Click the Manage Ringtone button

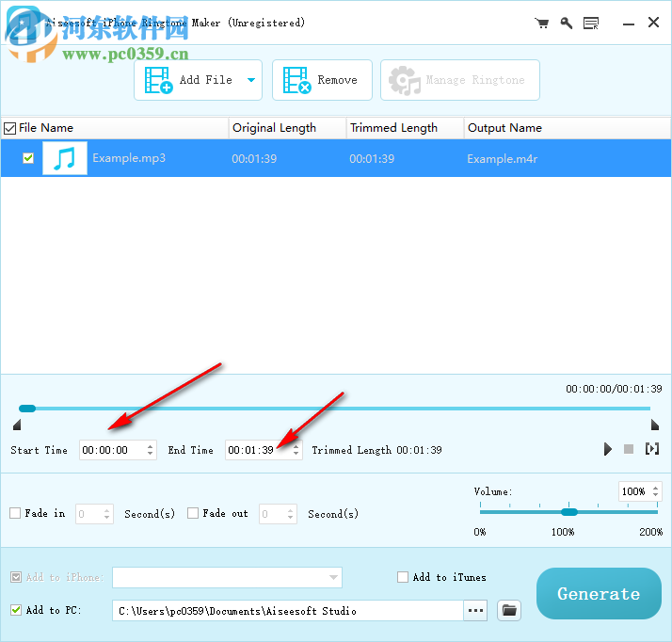[460, 80]
